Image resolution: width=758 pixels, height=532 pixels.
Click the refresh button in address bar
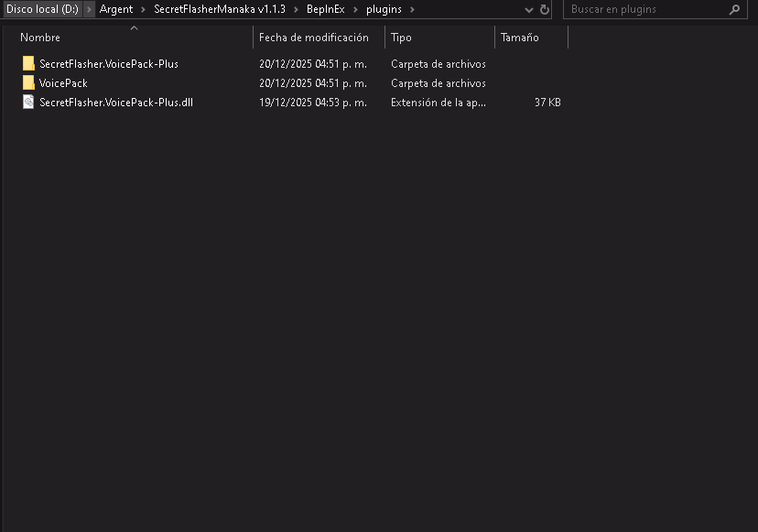(x=545, y=9)
